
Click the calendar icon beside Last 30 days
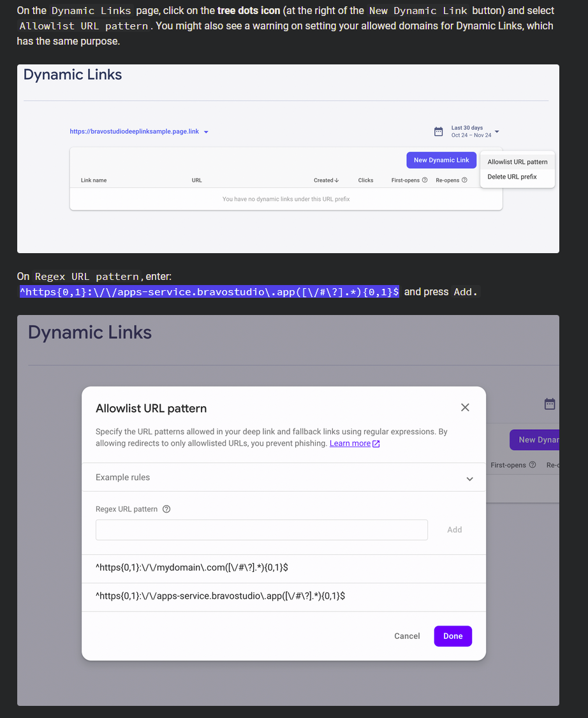[x=438, y=131]
